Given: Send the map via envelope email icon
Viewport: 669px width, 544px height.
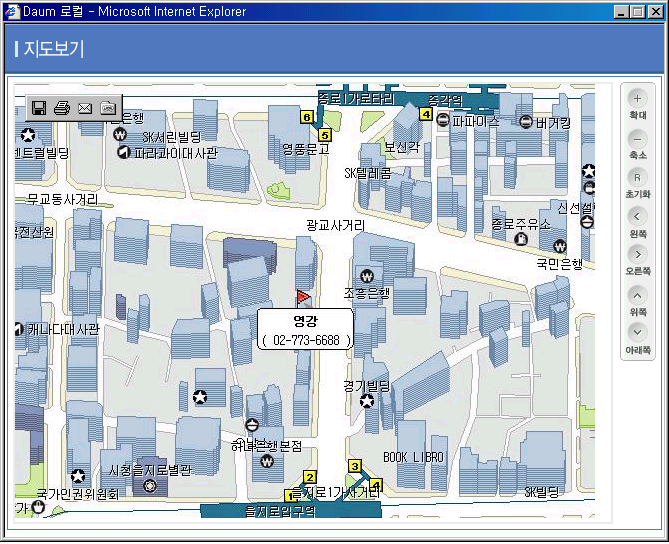Looking at the screenshot, I should coord(85,107).
